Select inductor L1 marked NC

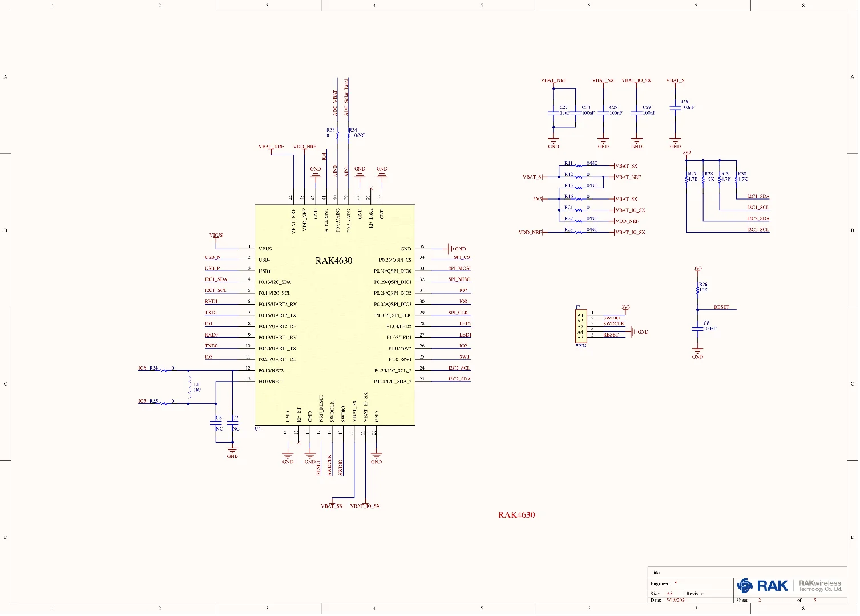(189, 387)
